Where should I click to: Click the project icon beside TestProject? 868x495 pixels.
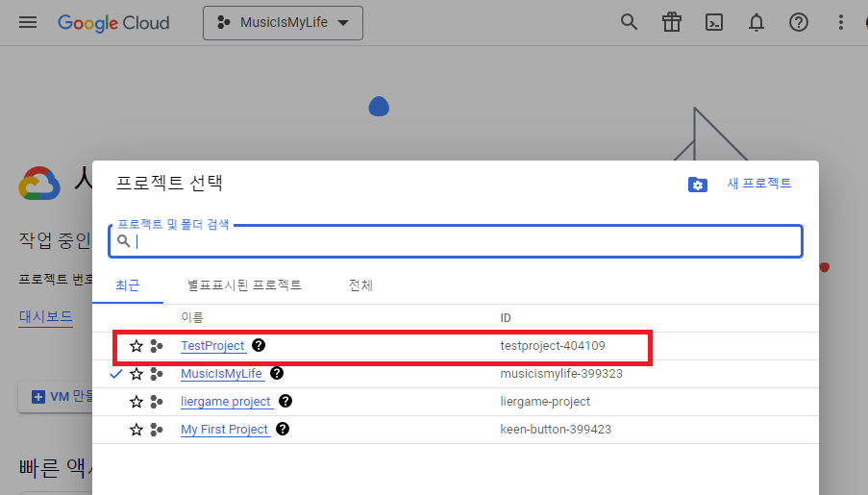click(x=157, y=346)
